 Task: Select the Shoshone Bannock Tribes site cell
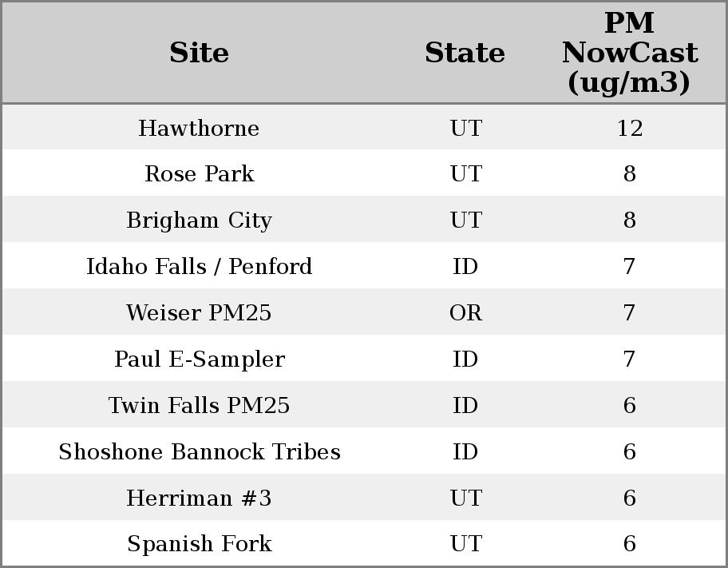[199, 452]
